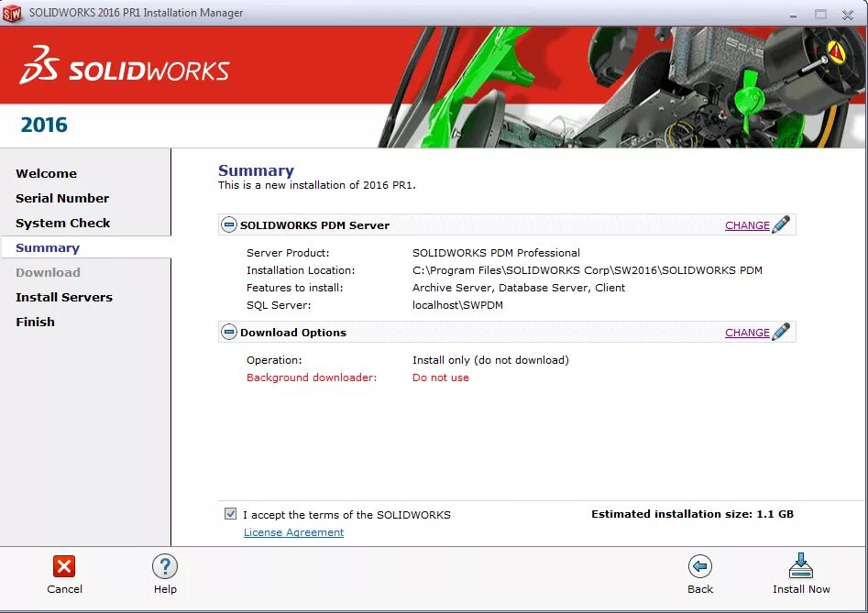Click the Download step in sidebar
The height and width of the screenshot is (613, 868).
coord(49,272)
